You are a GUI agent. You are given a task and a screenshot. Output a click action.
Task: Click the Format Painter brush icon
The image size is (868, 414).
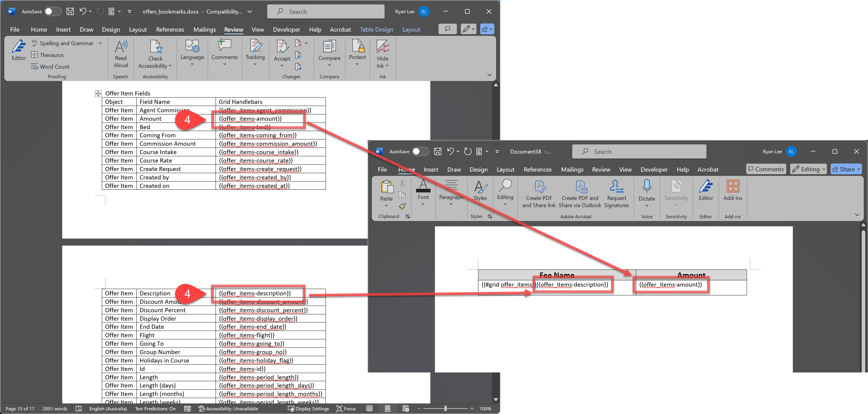coord(402,206)
